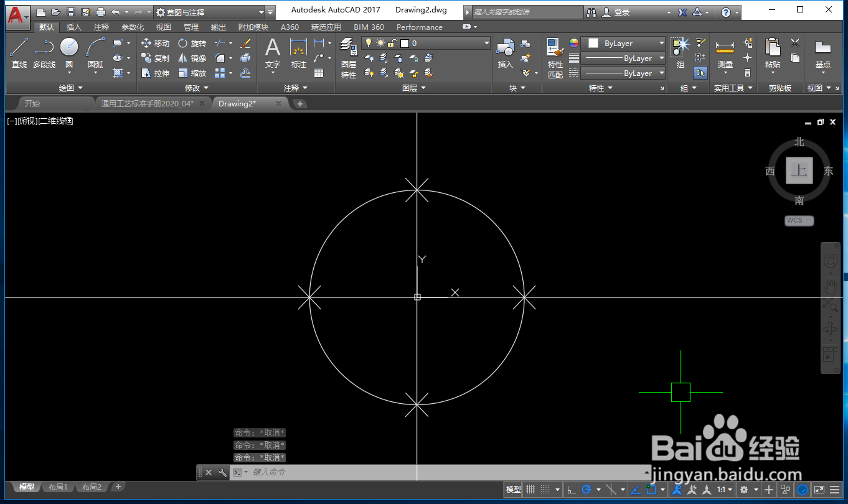Click Match Properties (特性匹配) icon
Image resolution: width=848 pixels, height=504 pixels.
tap(555, 58)
